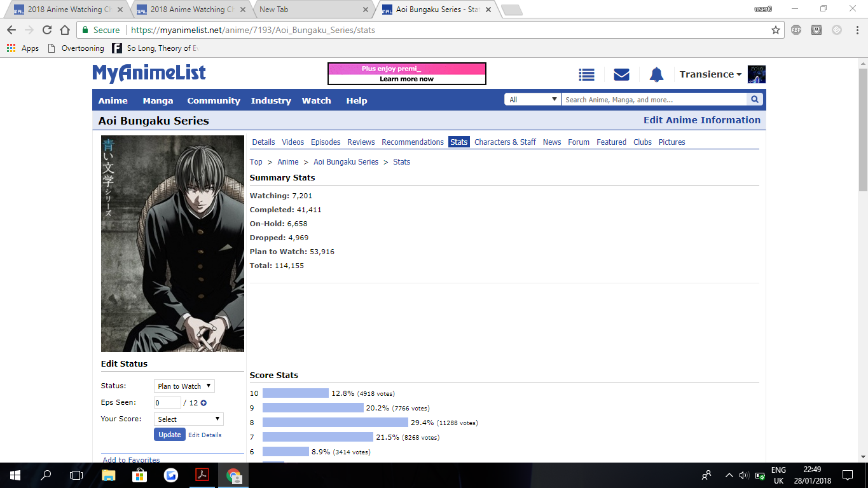
Task: Switch to the Recommendations tab
Action: [x=413, y=142]
